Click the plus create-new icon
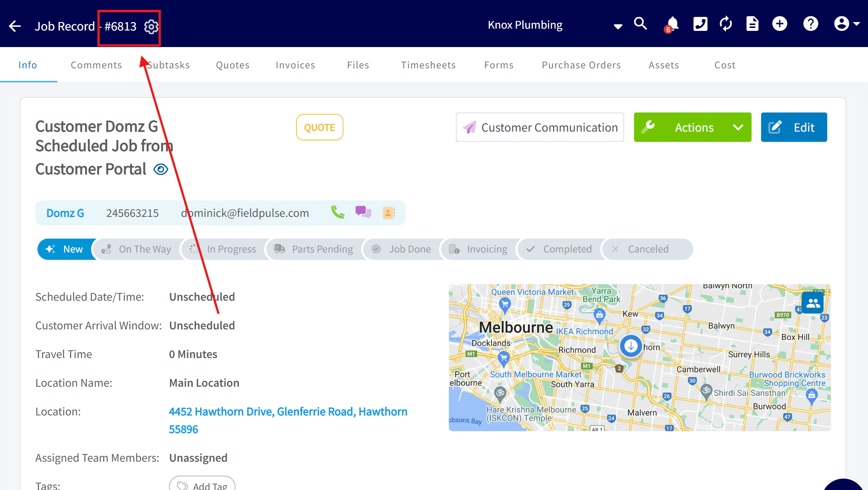The image size is (868, 490). point(779,24)
